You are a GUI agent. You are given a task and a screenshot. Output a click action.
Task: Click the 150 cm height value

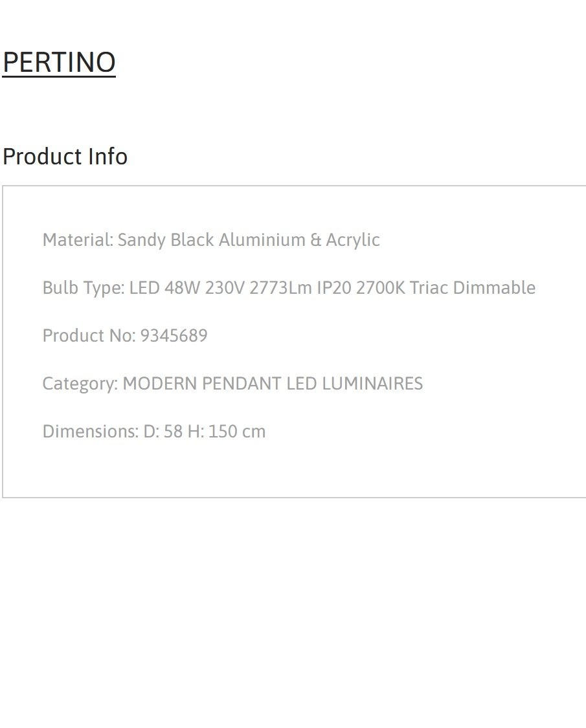(236, 432)
